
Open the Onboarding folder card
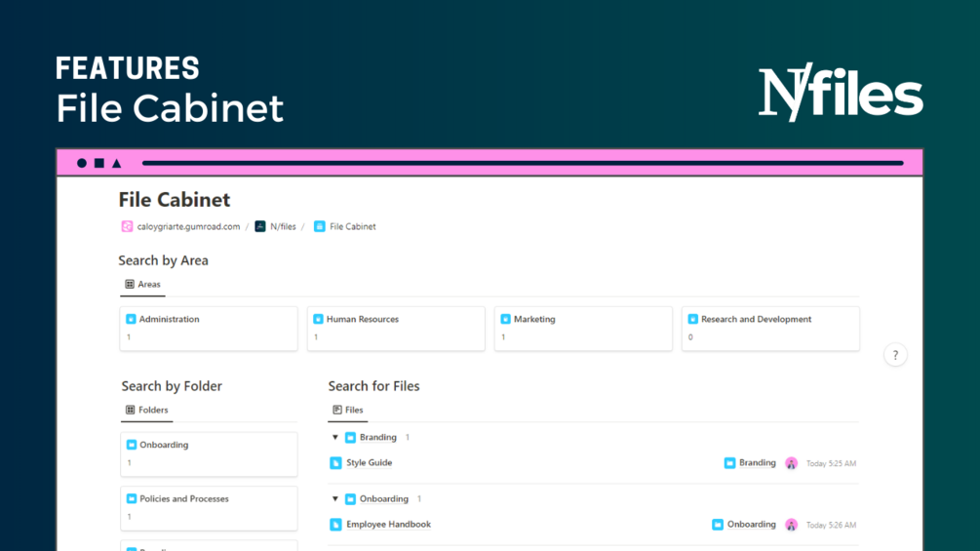click(x=209, y=454)
